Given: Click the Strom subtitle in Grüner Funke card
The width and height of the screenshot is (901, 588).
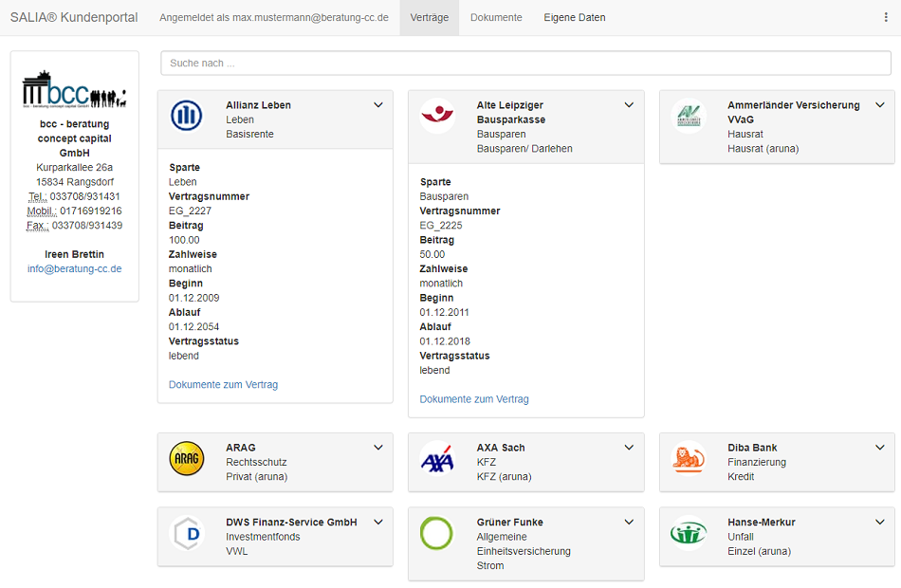Looking at the screenshot, I should [490, 565].
